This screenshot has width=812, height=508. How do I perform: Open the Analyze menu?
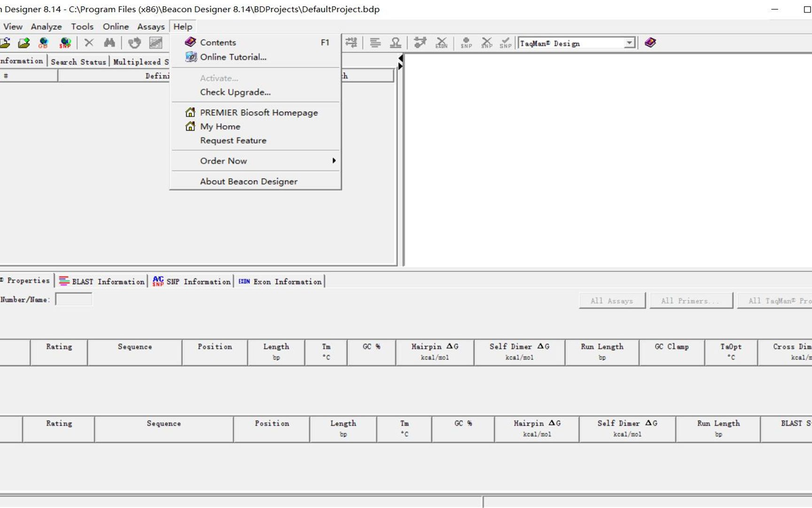[46, 27]
